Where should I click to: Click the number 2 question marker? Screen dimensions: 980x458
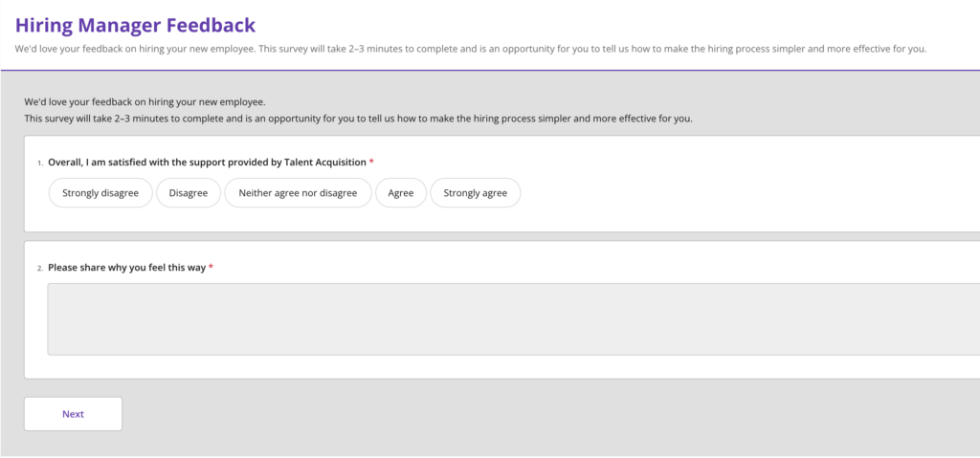tap(39, 268)
